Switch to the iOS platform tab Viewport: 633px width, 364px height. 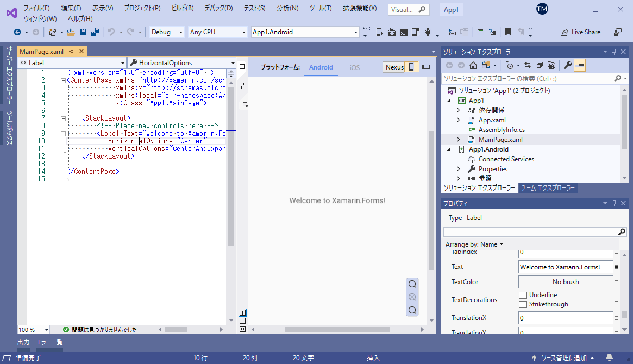(x=354, y=67)
